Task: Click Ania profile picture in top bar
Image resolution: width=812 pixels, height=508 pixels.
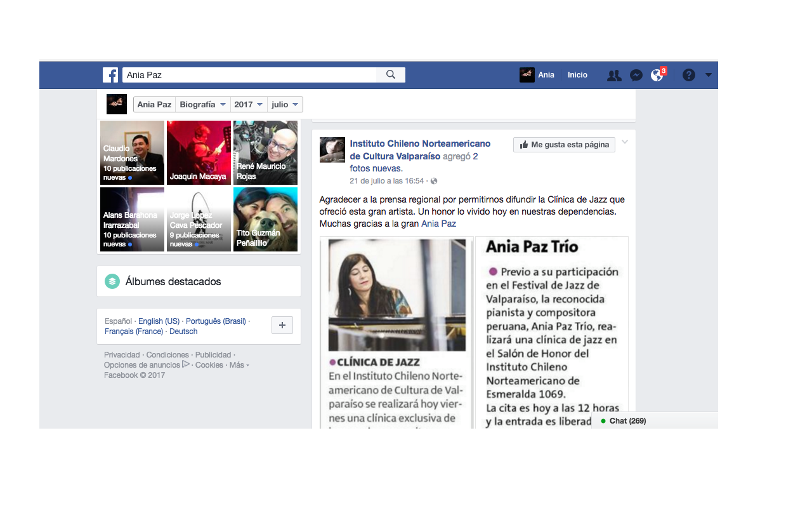Action: 527,75
